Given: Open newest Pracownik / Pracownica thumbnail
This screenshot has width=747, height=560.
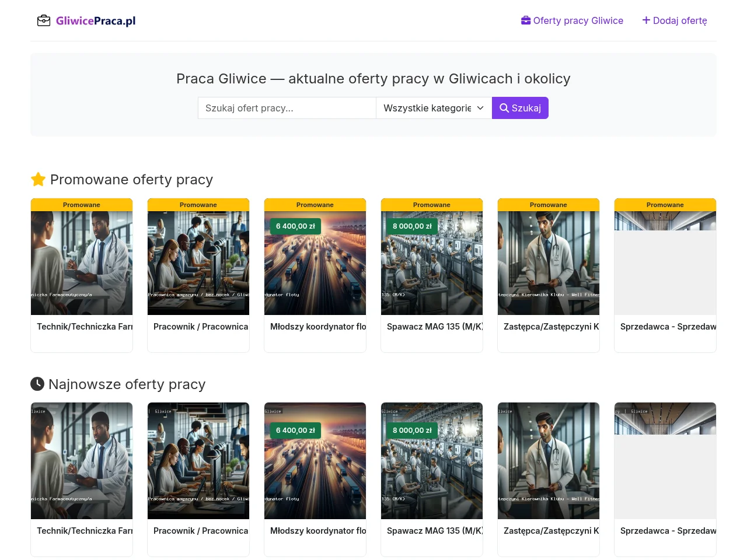Looking at the screenshot, I should 198,461.
